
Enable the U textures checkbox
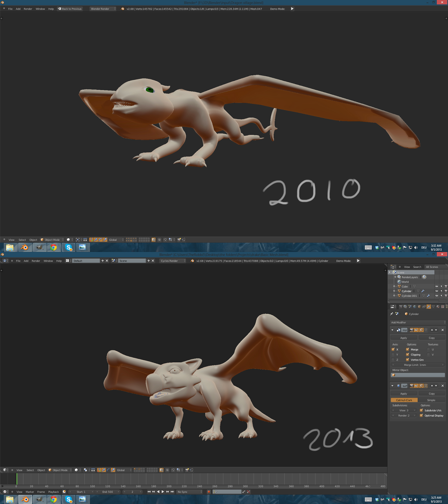[428, 350]
